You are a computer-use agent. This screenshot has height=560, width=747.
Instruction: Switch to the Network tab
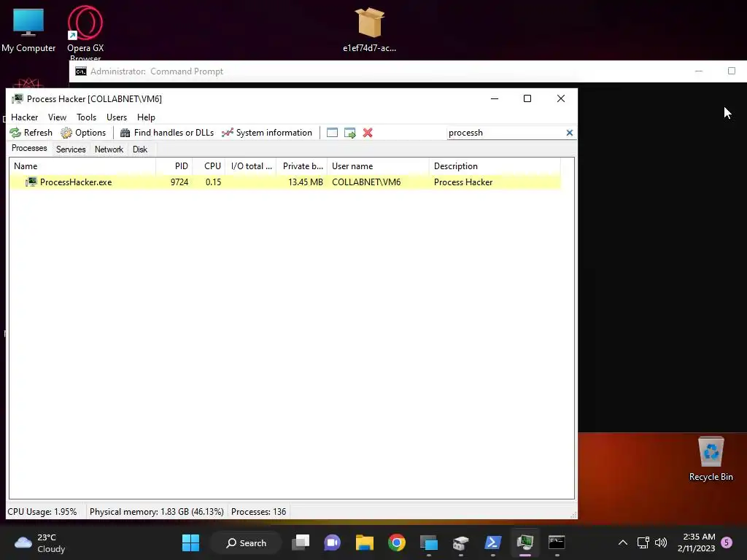pyautogui.click(x=109, y=149)
